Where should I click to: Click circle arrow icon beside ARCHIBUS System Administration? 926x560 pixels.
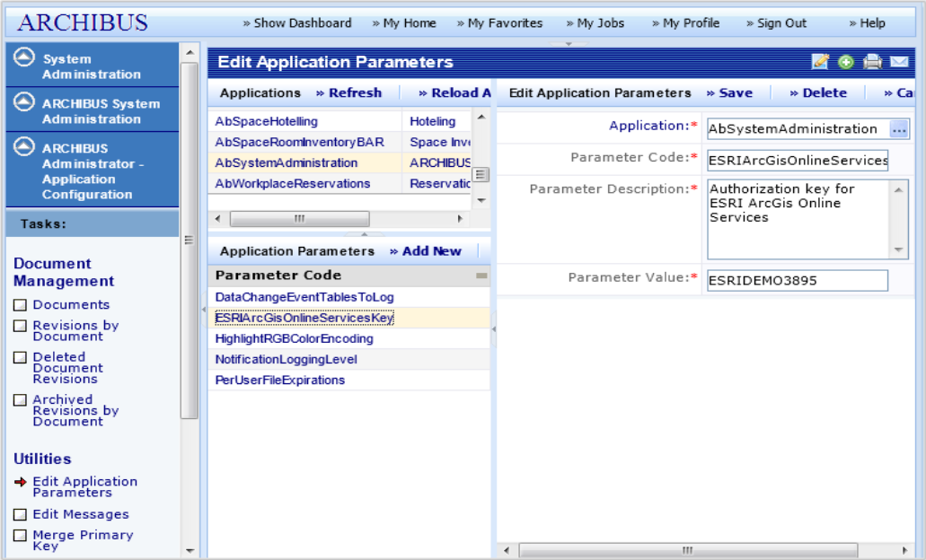24,101
